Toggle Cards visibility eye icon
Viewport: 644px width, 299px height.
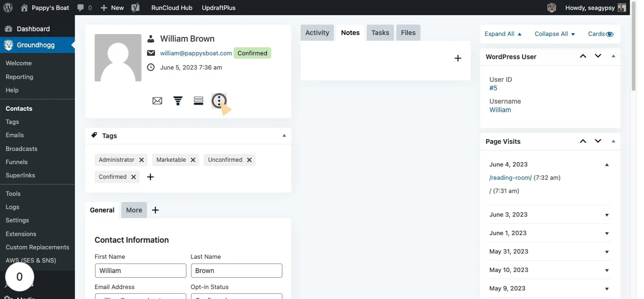tap(610, 34)
